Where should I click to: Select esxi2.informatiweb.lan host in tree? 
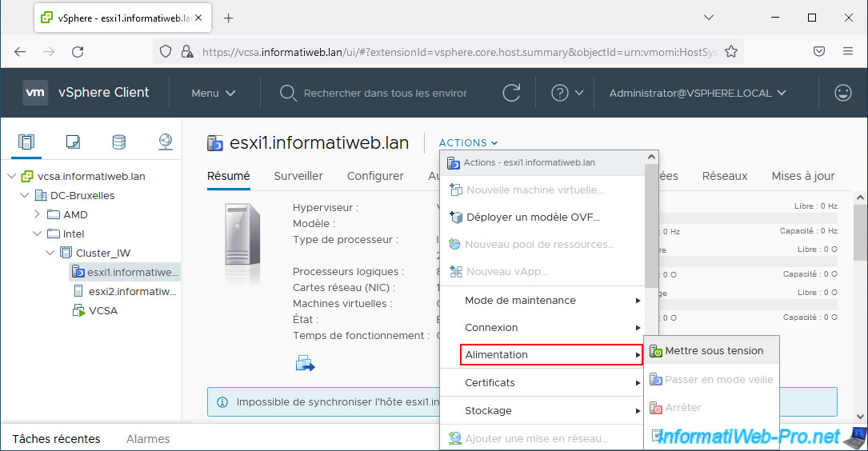coord(125,291)
